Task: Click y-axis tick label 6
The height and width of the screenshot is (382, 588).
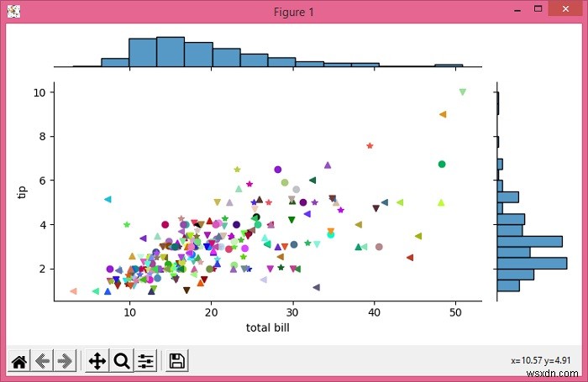Action: pos(42,181)
